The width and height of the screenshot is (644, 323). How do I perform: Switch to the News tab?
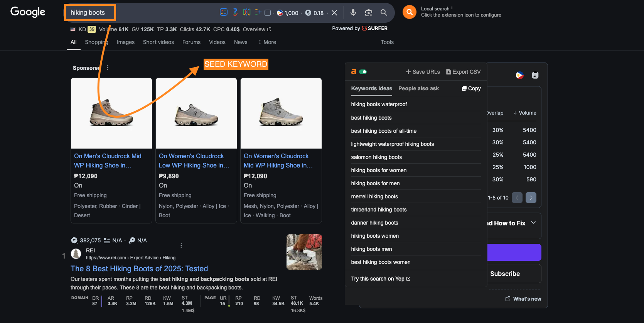click(241, 42)
